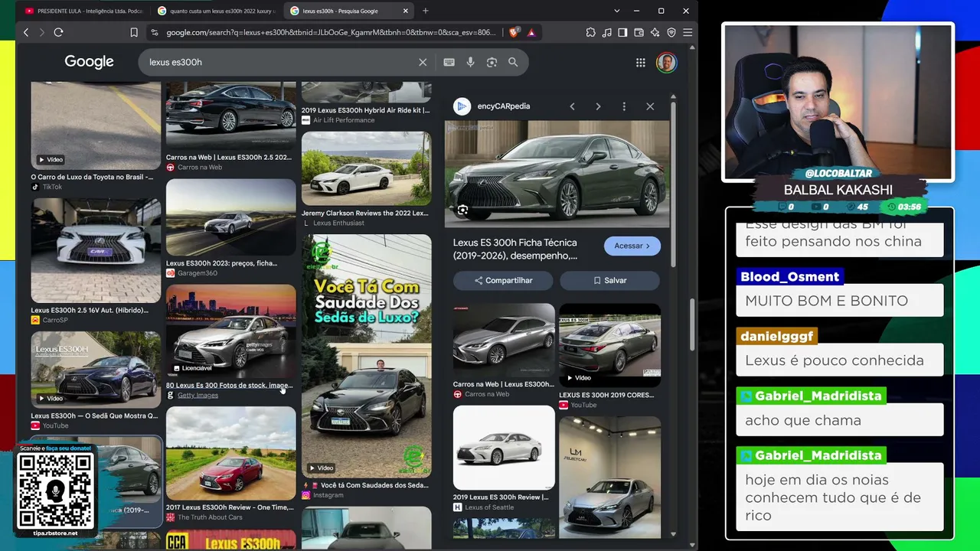
Task: Open the media control music note icon
Action: point(607,32)
